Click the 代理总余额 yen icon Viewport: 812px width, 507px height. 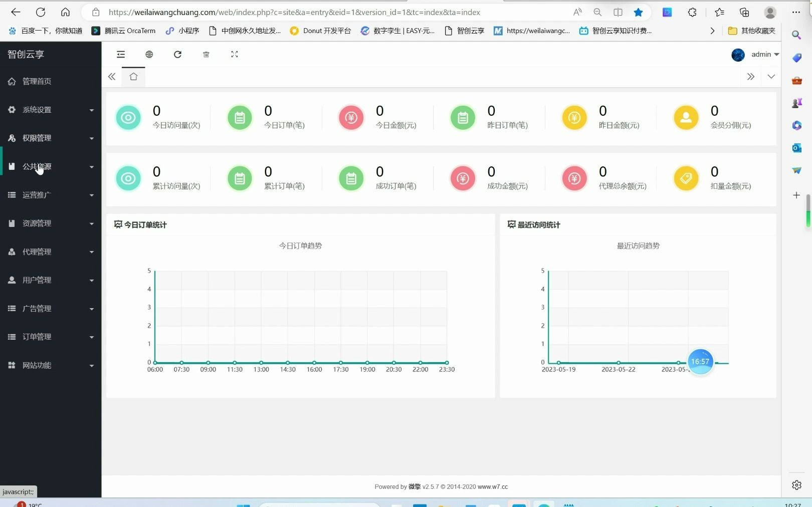click(x=574, y=178)
